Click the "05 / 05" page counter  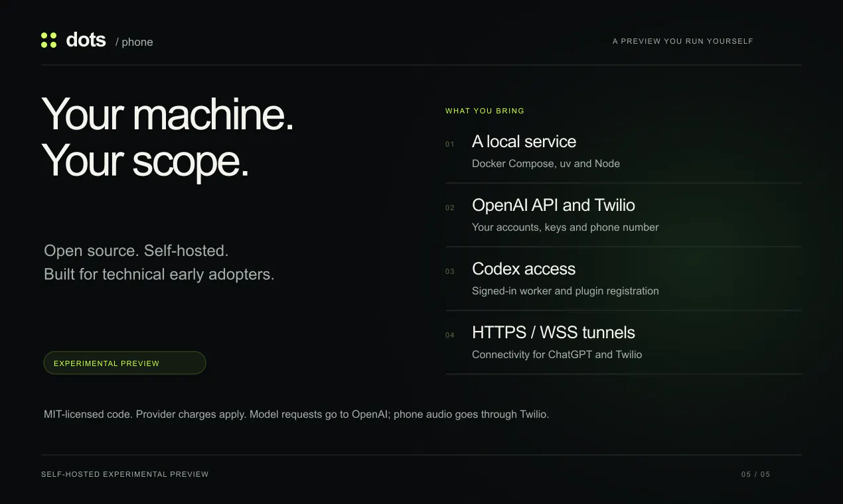(756, 474)
